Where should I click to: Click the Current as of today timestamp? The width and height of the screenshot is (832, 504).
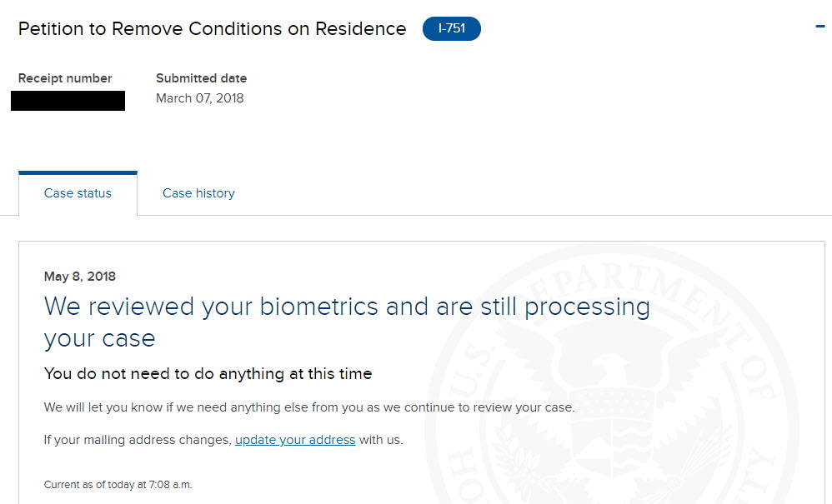coord(118,484)
